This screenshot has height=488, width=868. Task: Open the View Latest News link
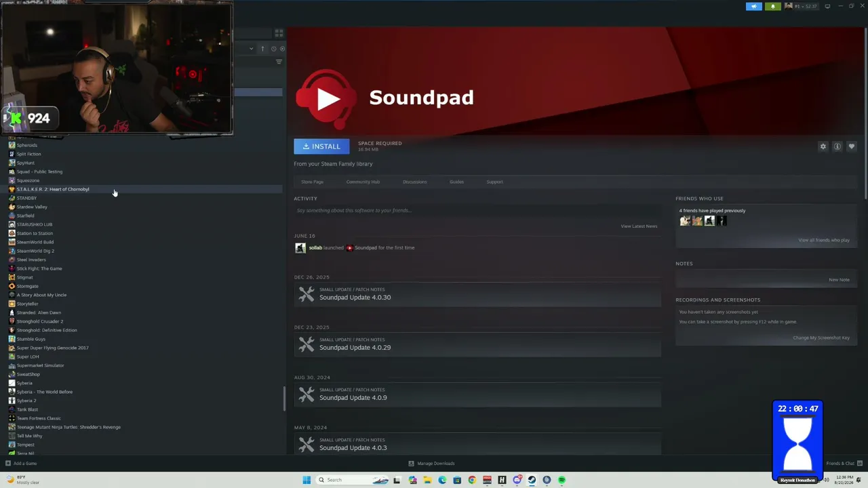click(639, 226)
